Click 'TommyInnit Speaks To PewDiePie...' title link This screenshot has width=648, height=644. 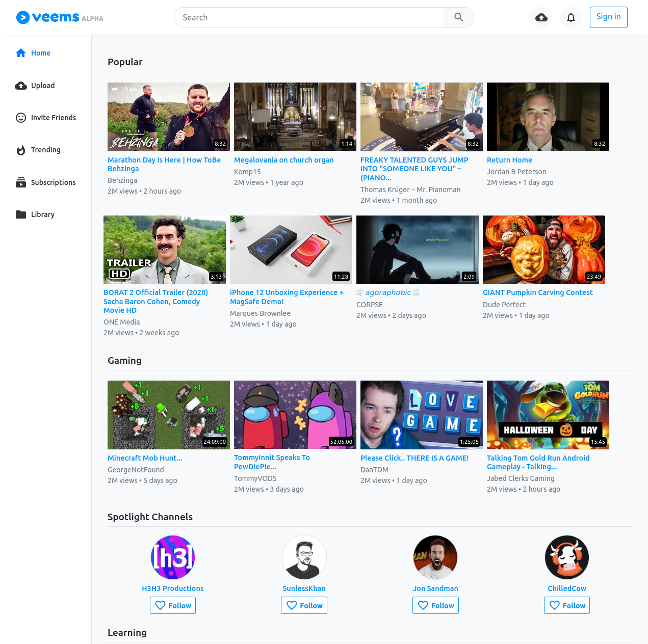click(x=272, y=462)
